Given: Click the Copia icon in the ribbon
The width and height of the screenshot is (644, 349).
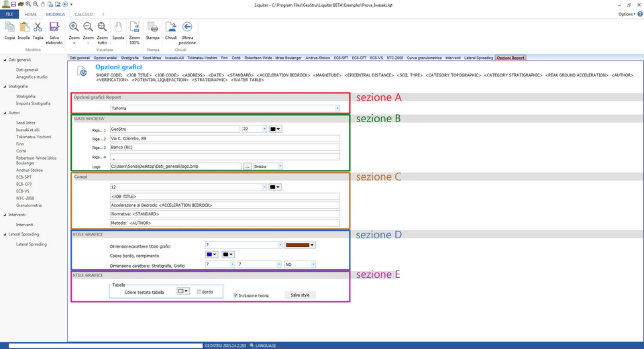Looking at the screenshot, I should pos(9,27).
